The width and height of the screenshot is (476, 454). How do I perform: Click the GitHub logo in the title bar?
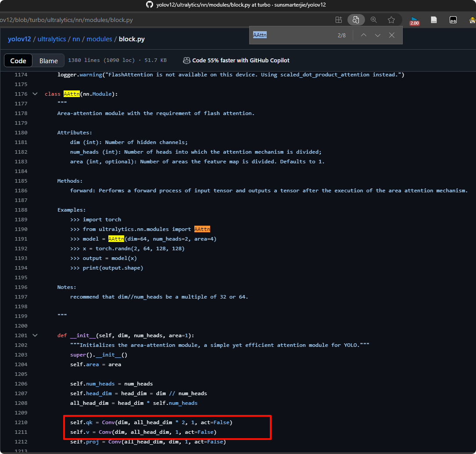tap(150, 5)
